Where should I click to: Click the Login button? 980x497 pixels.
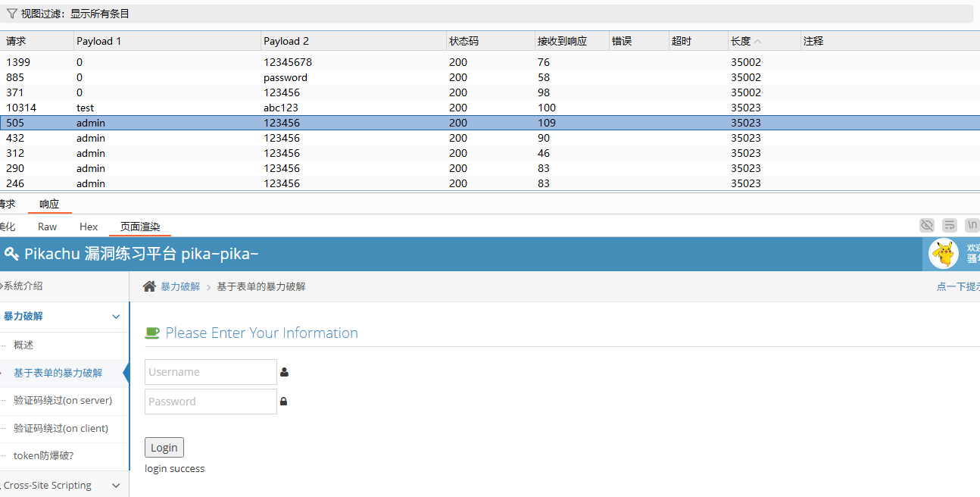click(x=164, y=448)
